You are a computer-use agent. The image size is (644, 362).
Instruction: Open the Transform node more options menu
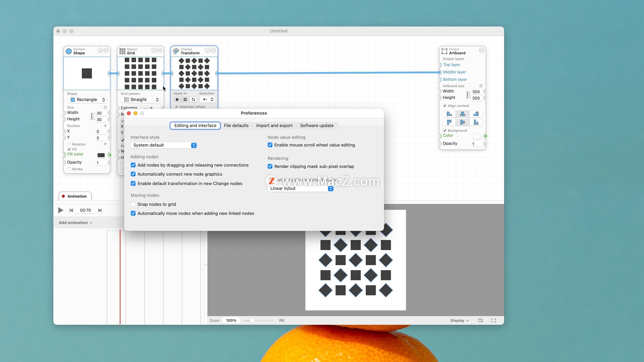(213, 50)
